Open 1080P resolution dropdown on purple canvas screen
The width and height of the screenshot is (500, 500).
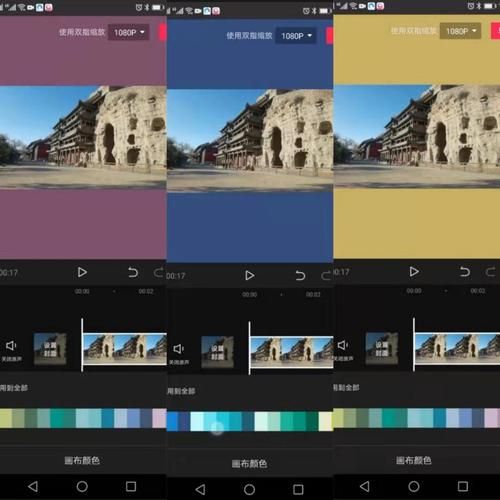click(x=129, y=32)
